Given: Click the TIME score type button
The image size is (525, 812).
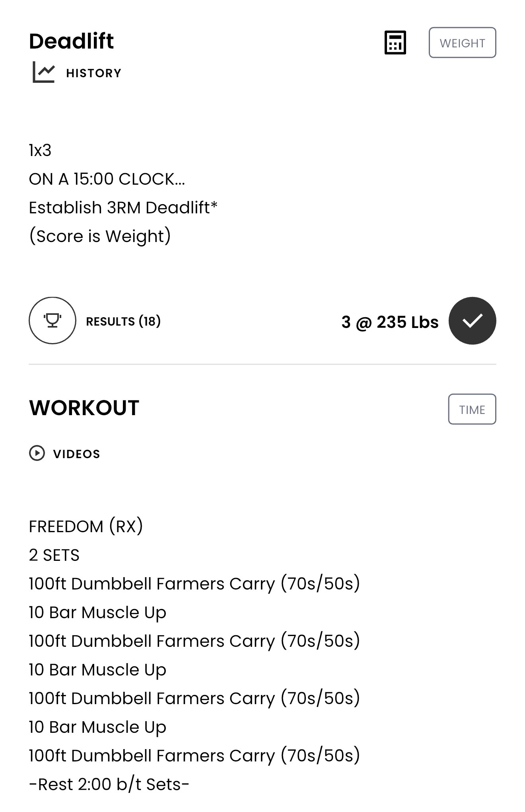Looking at the screenshot, I should (x=472, y=409).
